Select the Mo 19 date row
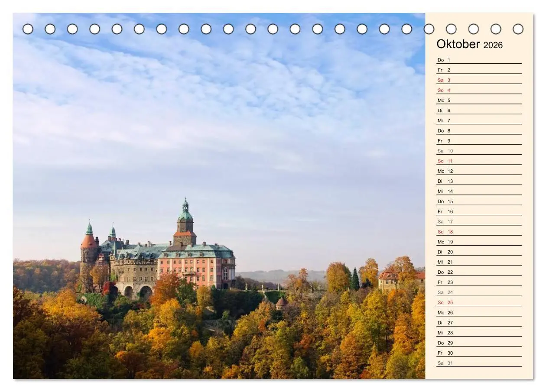This screenshot has height=392, width=546. point(479,242)
